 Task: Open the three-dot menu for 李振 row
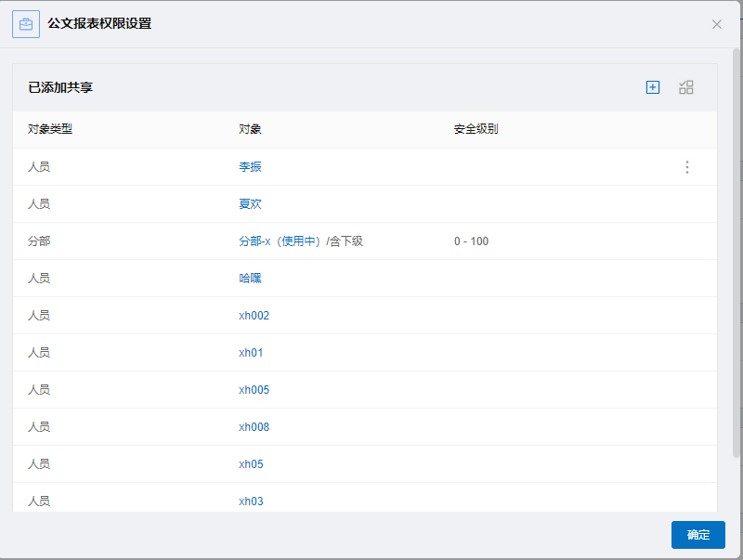click(687, 167)
